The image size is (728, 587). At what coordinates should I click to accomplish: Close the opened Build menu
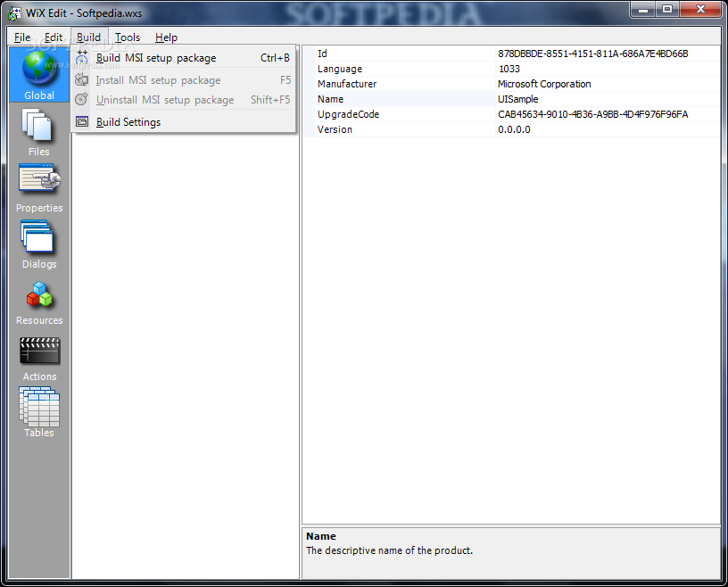[88, 37]
